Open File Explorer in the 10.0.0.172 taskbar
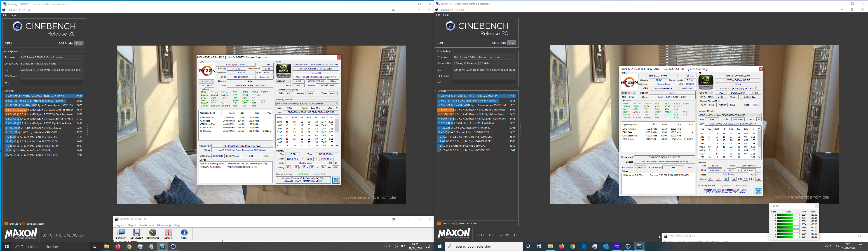The height and width of the screenshot is (251, 868). coord(550,247)
